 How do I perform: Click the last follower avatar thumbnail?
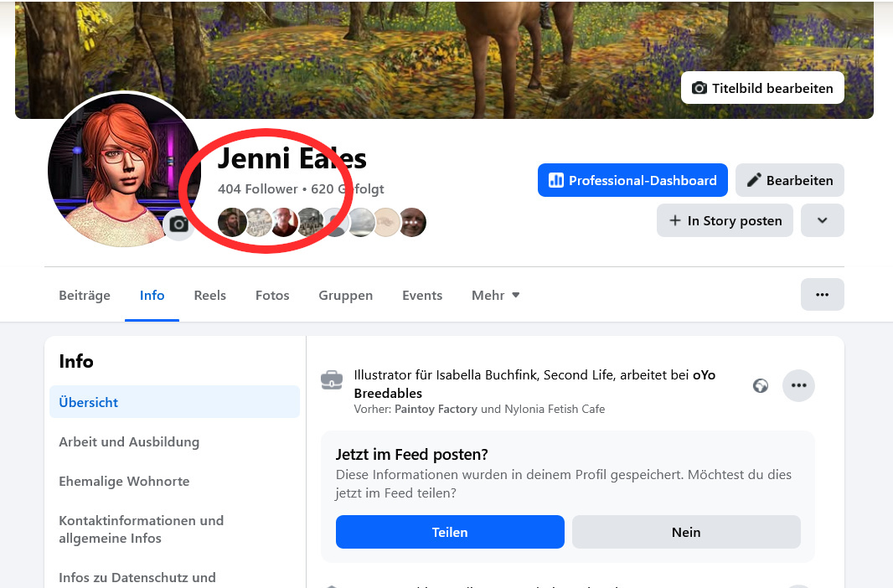[412, 223]
